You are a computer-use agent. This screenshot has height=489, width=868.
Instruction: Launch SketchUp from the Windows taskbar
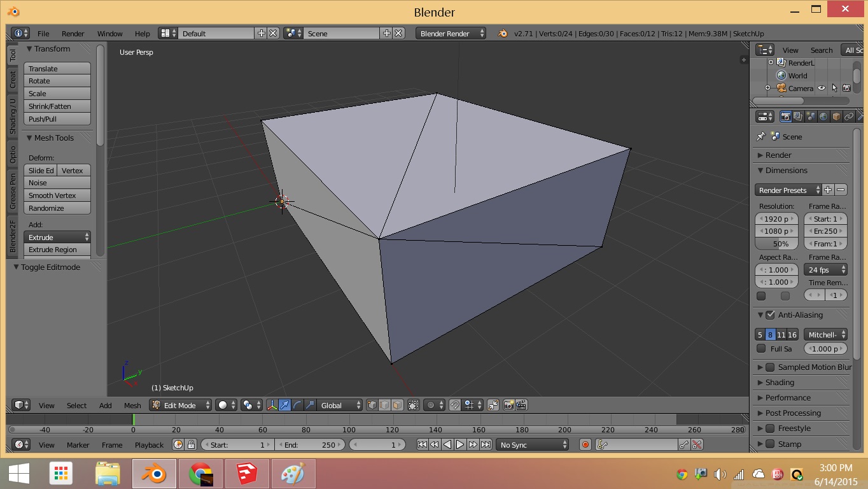(x=246, y=474)
